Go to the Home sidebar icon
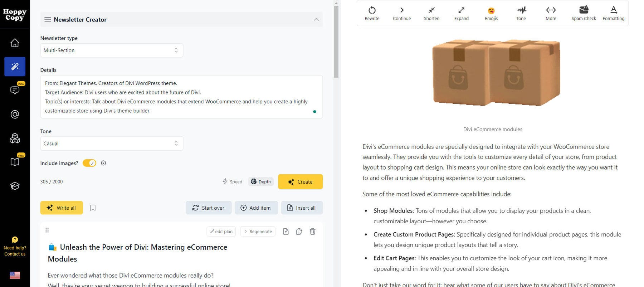 15,43
